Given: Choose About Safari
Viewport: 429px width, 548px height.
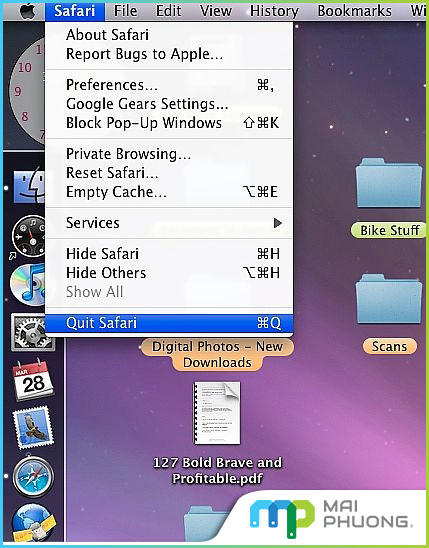Looking at the screenshot, I should tap(169, 35).
